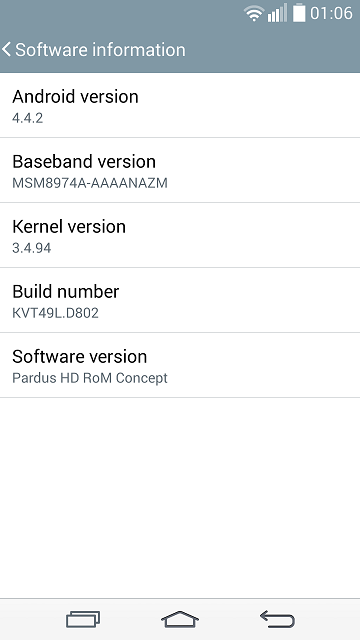360x640 pixels.
Task: Tap the 4.4.2 version value
Action: tap(27, 118)
